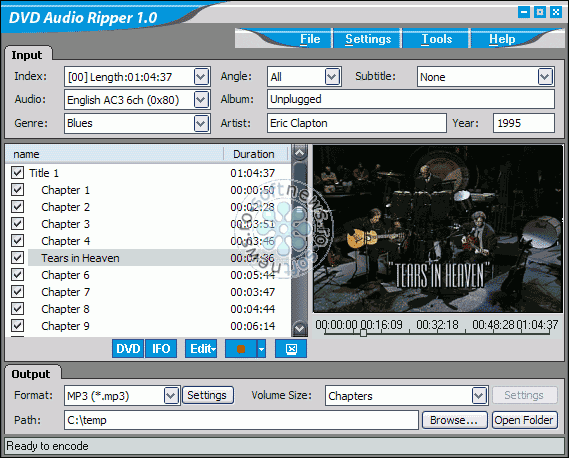Expand the Angle dropdown
569x458 pixels.
click(332, 77)
